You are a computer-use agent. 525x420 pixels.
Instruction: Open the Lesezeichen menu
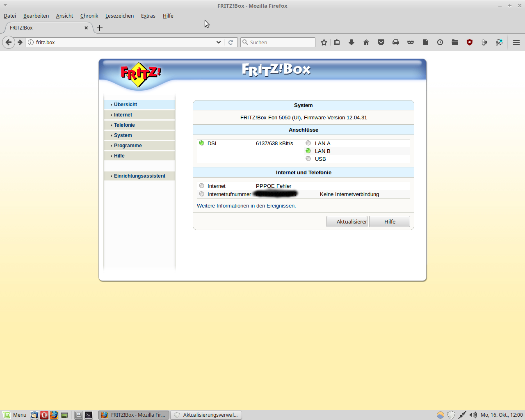[119, 16]
